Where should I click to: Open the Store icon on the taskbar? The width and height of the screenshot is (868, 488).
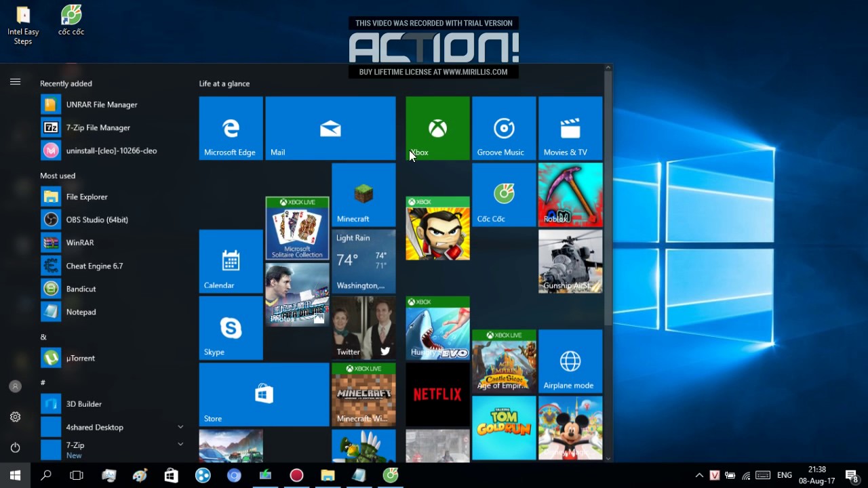pyautogui.click(x=172, y=475)
